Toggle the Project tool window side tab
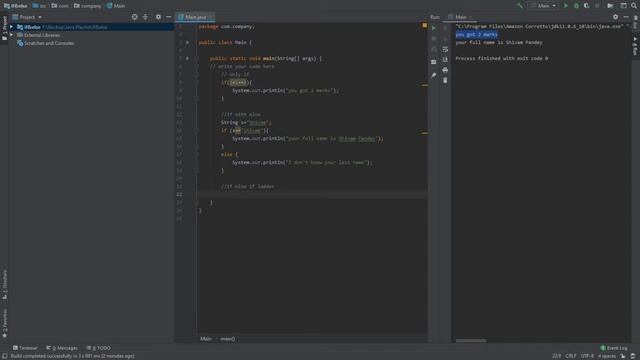Image resolution: width=640 pixels, height=360 pixels. [x=4, y=28]
